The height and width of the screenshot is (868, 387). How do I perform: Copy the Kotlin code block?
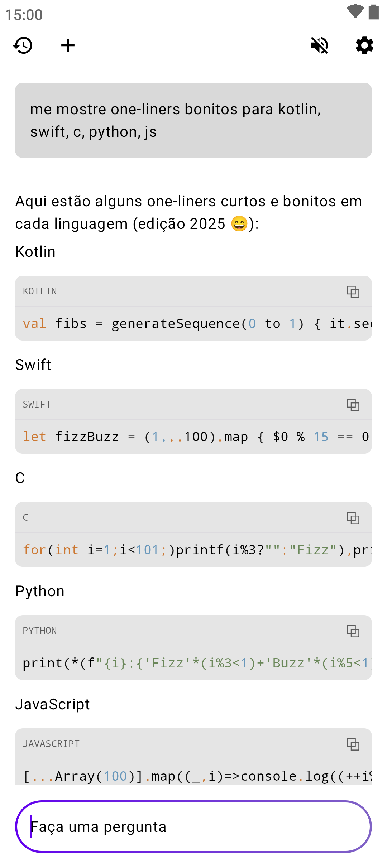[353, 291]
